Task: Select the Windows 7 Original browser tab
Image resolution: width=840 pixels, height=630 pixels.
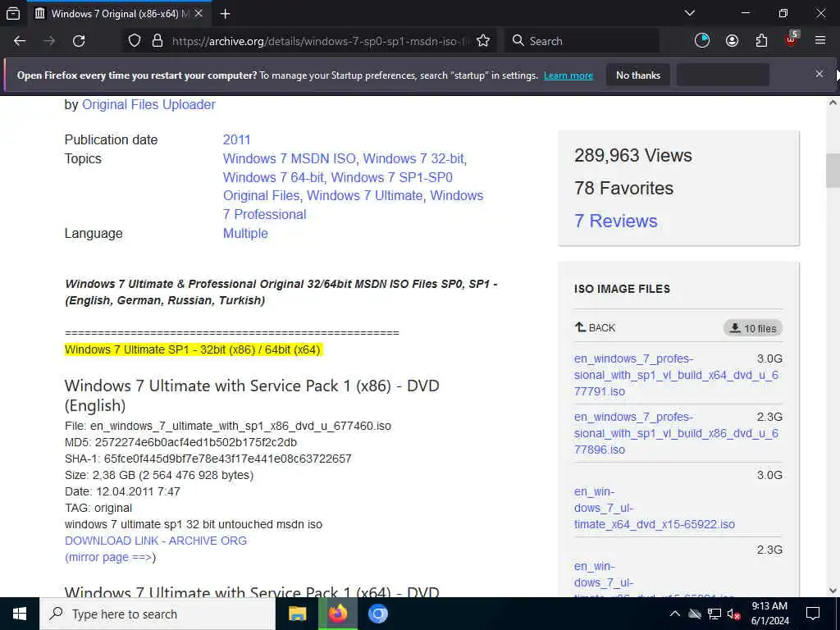Action: tap(119, 13)
